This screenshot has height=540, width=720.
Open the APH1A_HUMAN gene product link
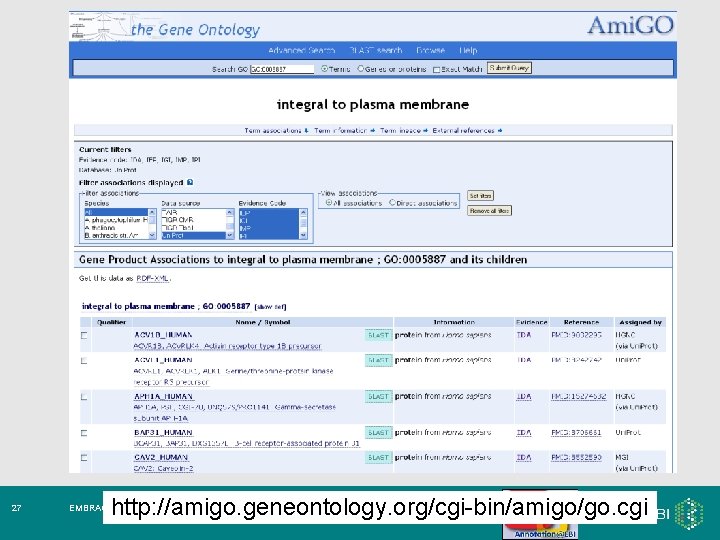[x=163, y=396]
